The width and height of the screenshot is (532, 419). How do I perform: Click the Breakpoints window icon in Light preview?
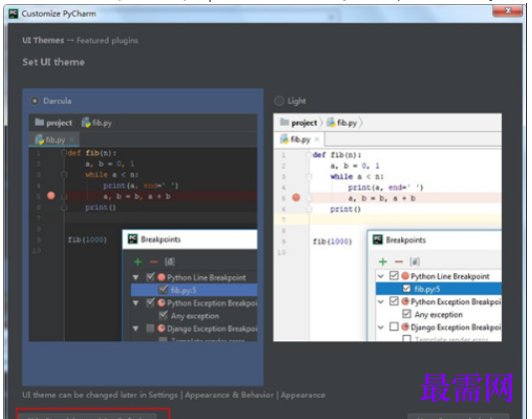[377, 239]
